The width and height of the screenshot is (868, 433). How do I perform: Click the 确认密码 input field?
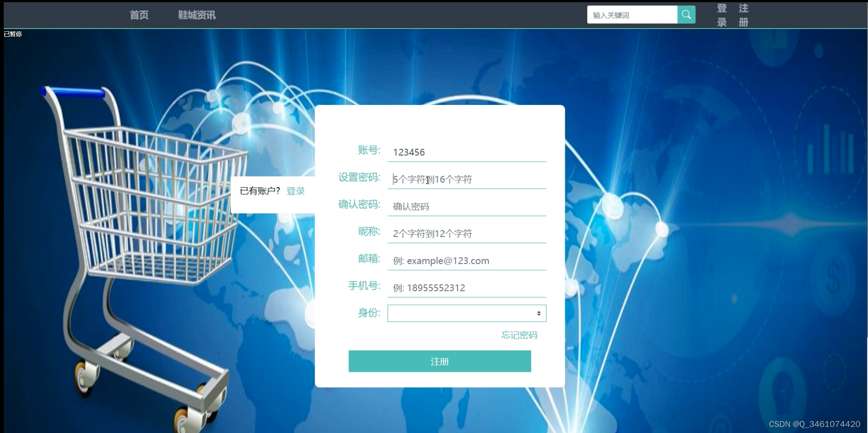pos(466,206)
